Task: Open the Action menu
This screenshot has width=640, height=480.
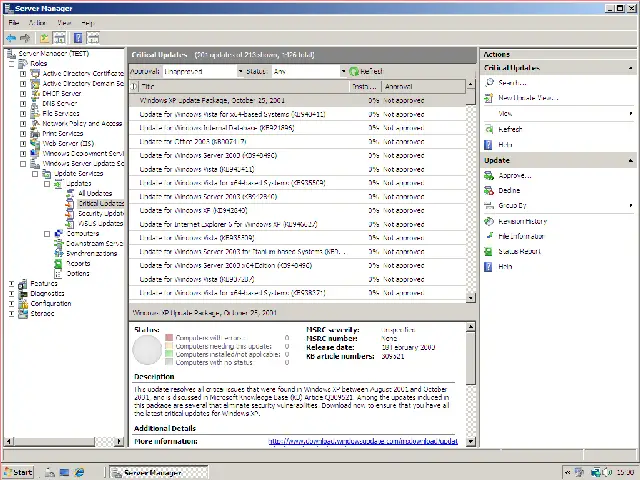Action: (x=37, y=23)
